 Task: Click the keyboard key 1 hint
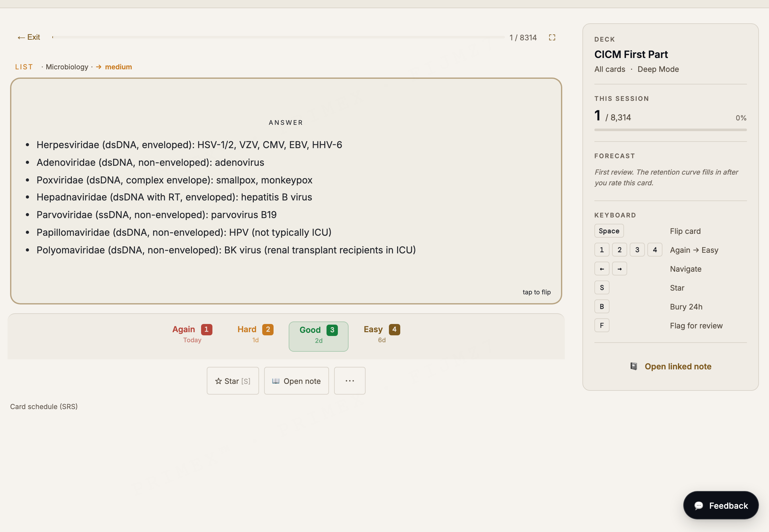(602, 250)
